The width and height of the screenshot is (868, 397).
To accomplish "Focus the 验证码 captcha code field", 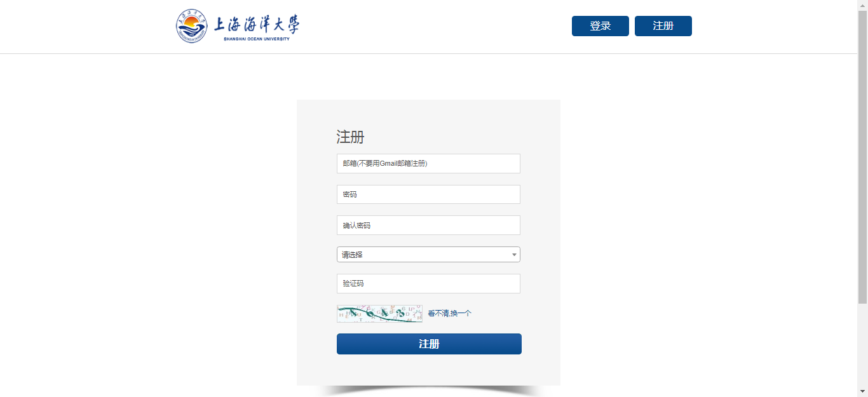I will (x=428, y=283).
